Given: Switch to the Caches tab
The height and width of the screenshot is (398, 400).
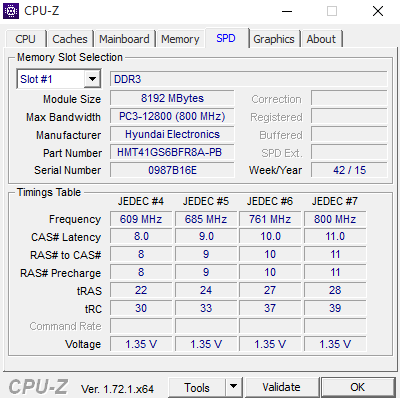Looking at the screenshot, I should pyautogui.click(x=70, y=39).
